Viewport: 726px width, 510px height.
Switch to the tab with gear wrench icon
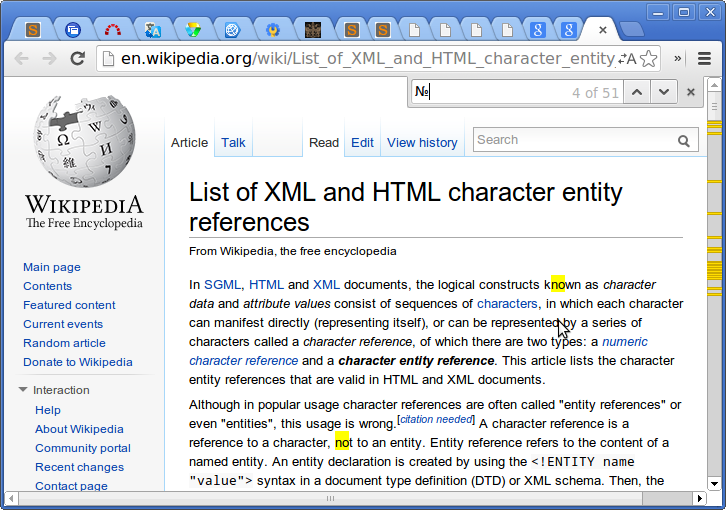coord(273,30)
